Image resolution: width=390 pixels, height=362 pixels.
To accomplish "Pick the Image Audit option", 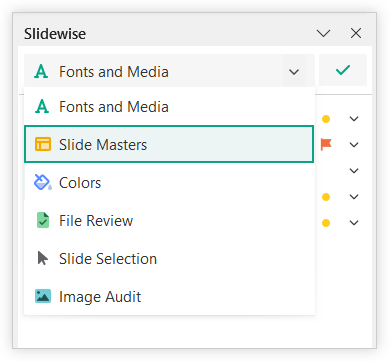I will click(x=169, y=296).
